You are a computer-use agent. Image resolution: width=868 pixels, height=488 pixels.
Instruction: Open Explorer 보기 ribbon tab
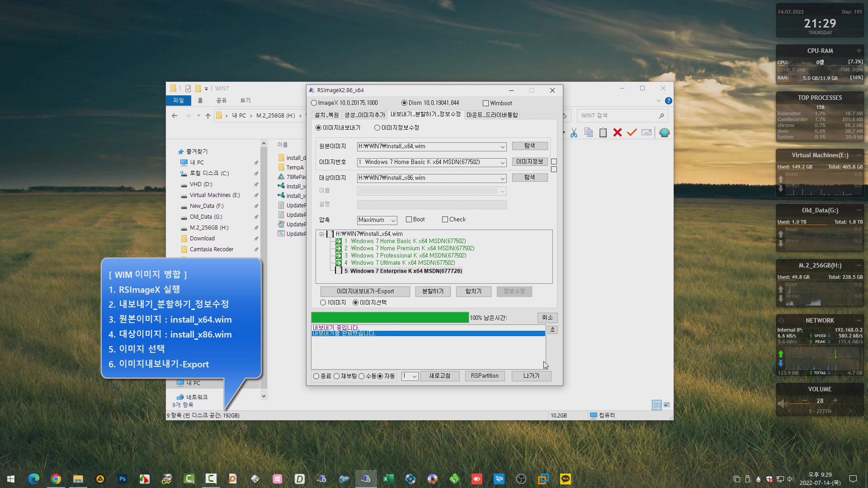coord(245,100)
